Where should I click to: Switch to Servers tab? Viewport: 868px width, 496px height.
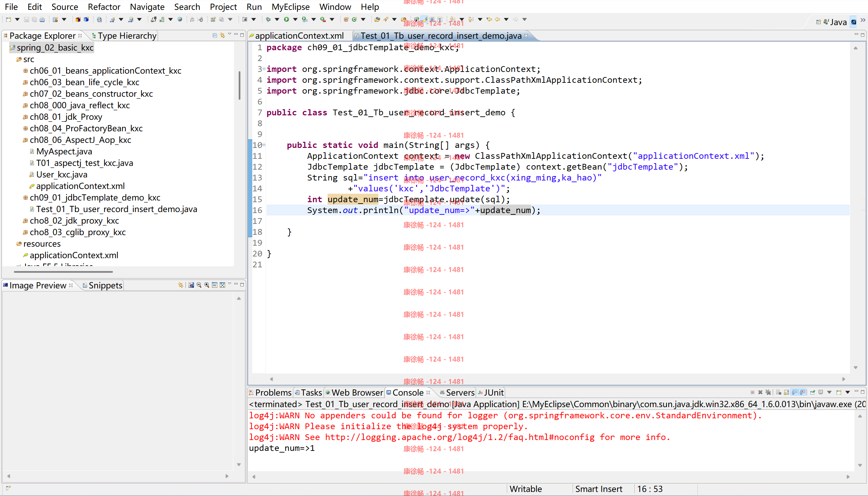pos(457,393)
